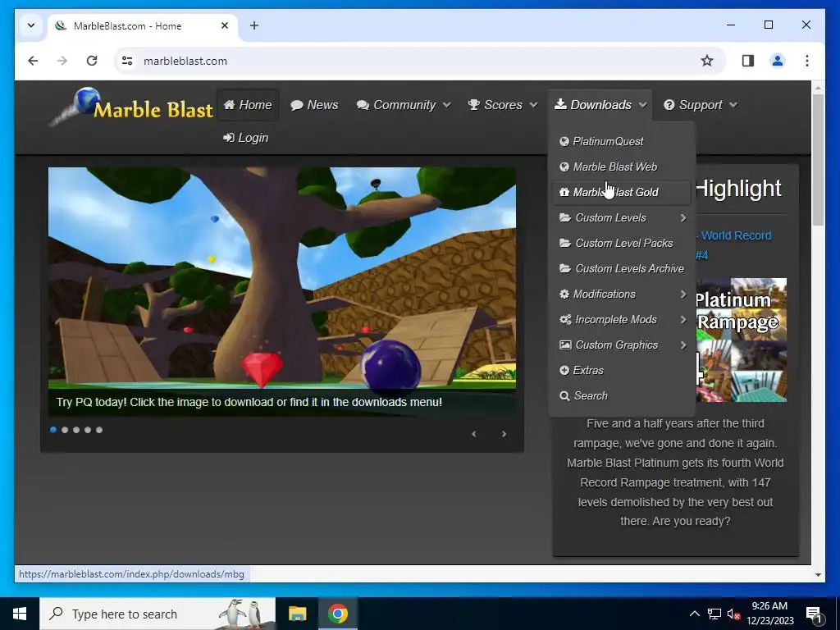Click the taskbar clock

(769, 614)
